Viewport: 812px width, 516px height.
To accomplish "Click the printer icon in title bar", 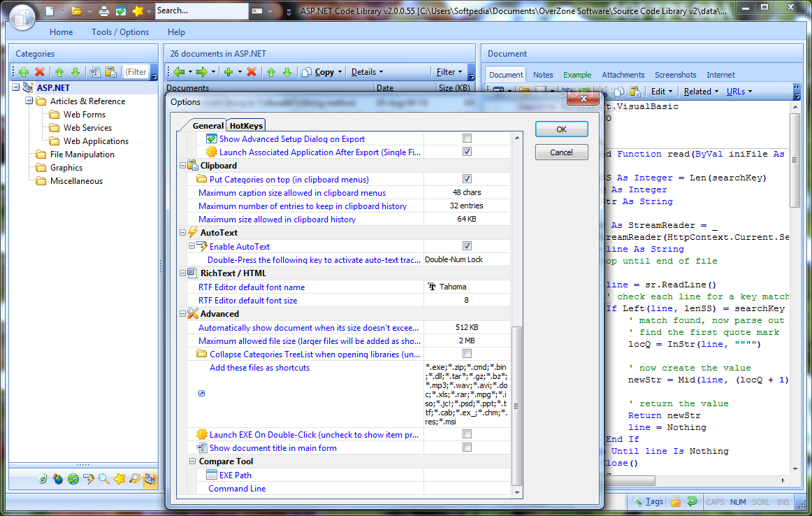I will click(104, 10).
